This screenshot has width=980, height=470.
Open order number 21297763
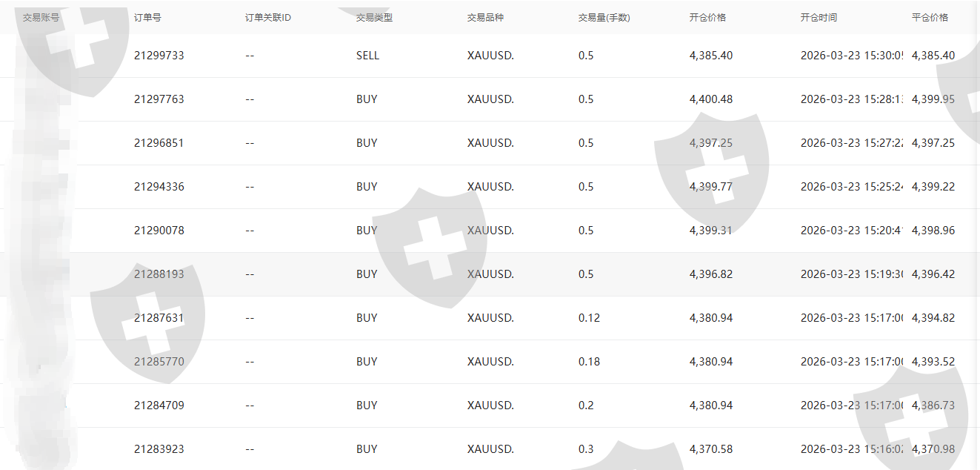tap(159, 99)
